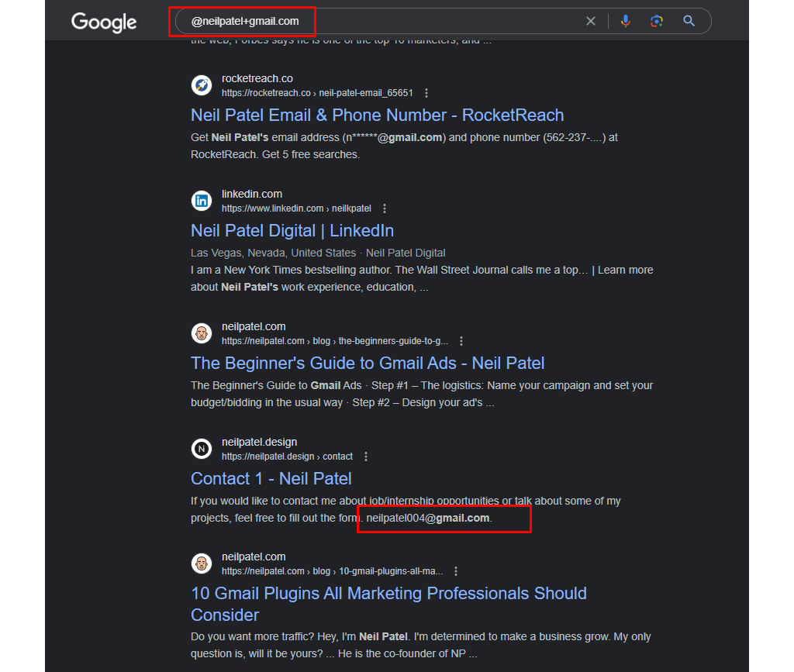
Task: Open more options for the RocketReach result
Action: pos(426,92)
